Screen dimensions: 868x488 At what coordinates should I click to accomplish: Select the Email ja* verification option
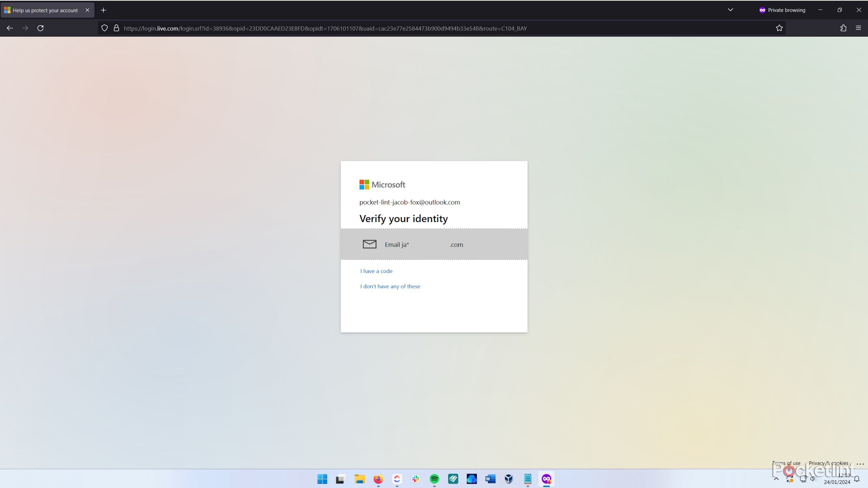pos(434,244)
